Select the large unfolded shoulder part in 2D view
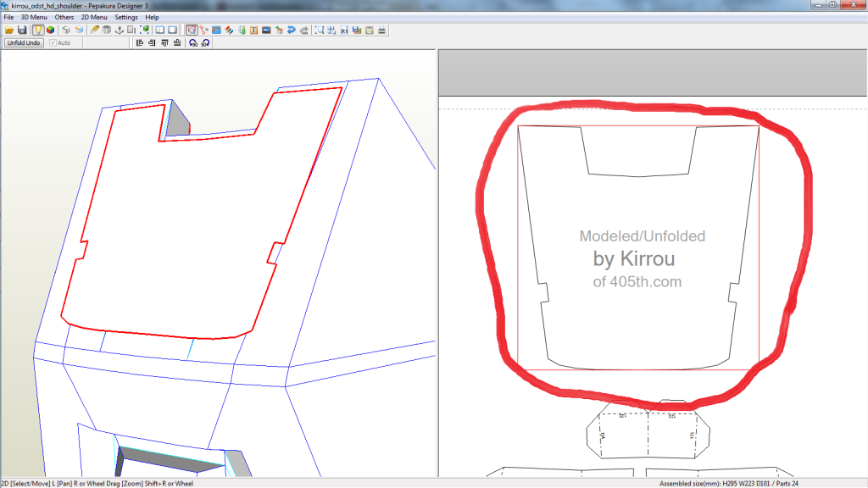The image size is (868, 488). pyautogui.click(x=638, y=248)
